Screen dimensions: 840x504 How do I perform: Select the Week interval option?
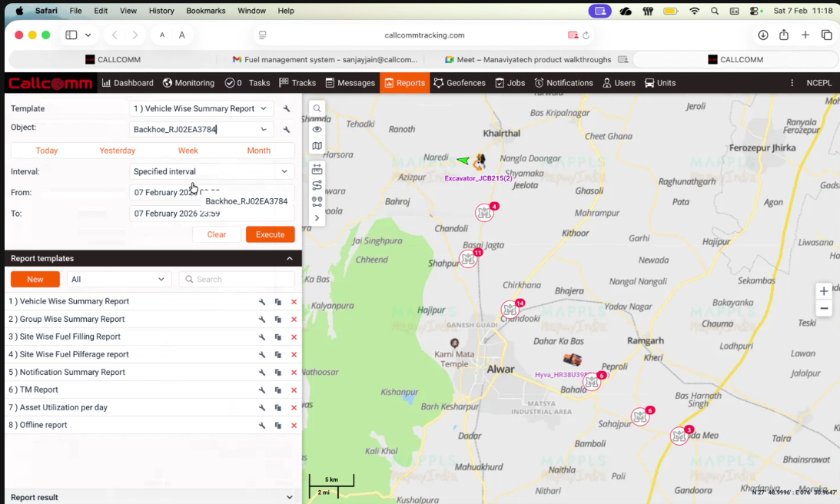coord(188,151)
